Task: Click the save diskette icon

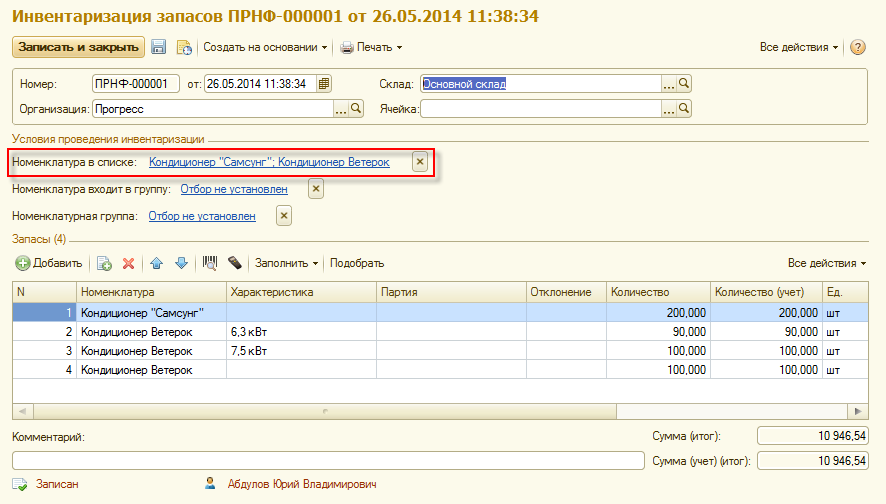Action: 159,47
